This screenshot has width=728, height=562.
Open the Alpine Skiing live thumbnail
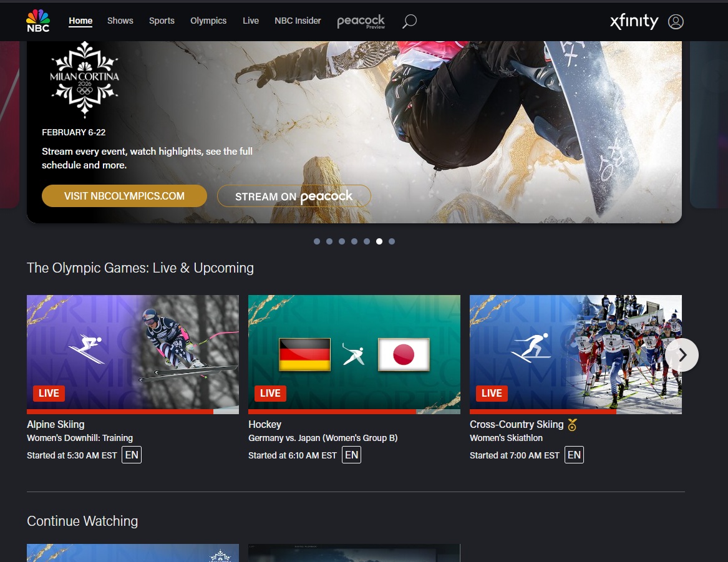133,354
